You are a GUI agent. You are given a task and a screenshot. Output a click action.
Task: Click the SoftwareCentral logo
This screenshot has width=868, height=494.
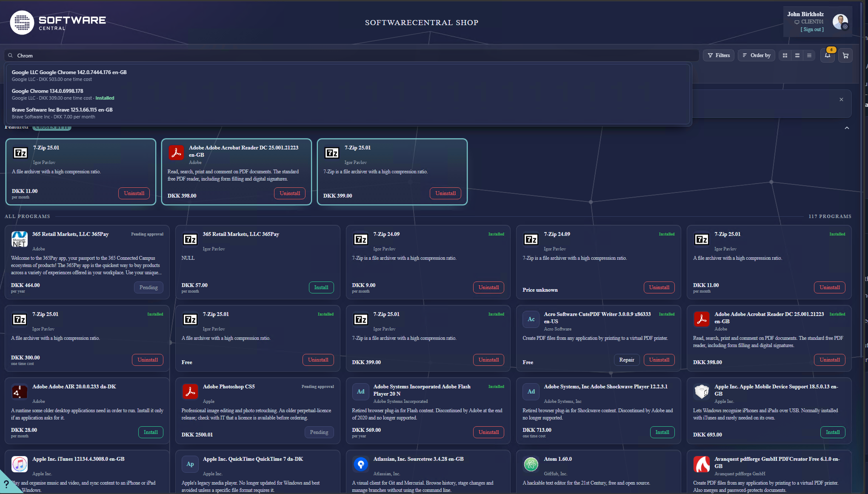pos(58,23)
